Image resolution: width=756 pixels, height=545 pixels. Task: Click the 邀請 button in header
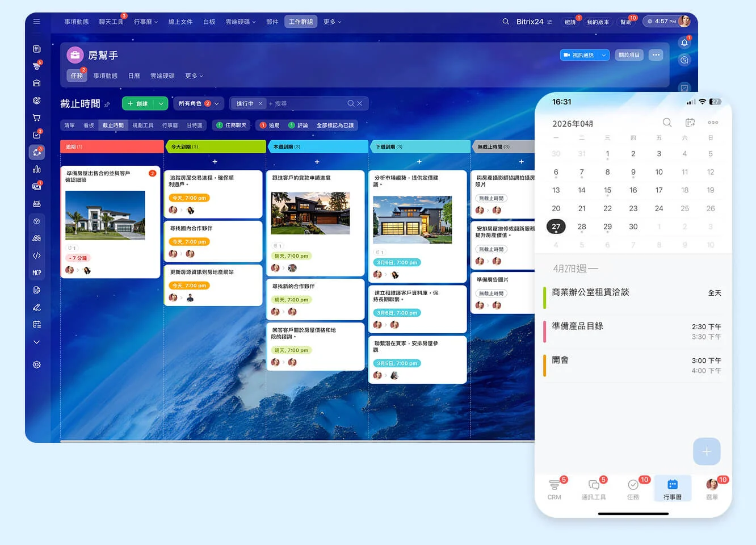click(x=570, y=22)
